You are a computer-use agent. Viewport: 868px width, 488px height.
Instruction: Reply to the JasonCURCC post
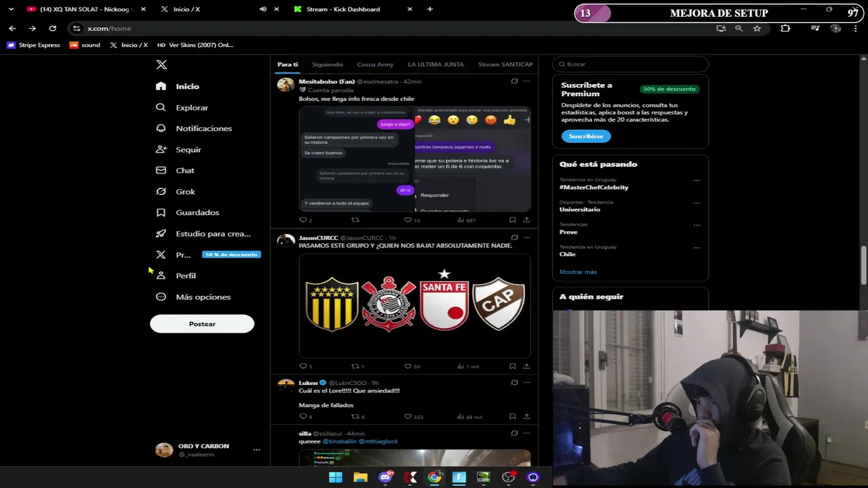(303, 366)
